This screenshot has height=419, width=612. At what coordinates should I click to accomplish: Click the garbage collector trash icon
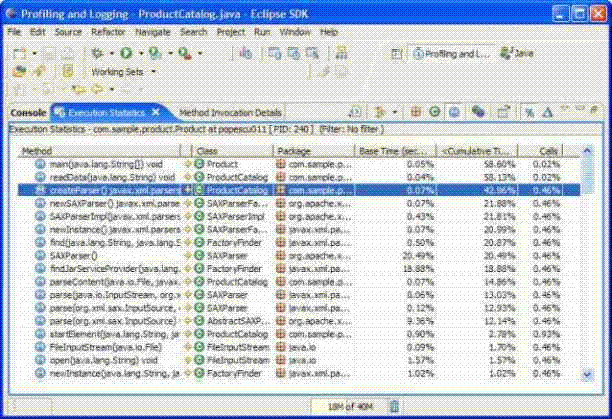pyautogui.click(x=393, y=405)
